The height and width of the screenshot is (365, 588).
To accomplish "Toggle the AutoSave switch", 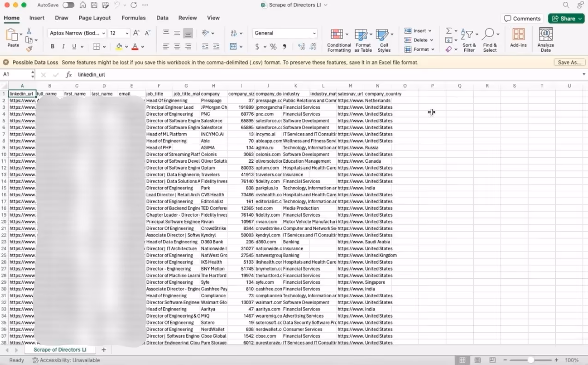I will click(x=68, y=5).
